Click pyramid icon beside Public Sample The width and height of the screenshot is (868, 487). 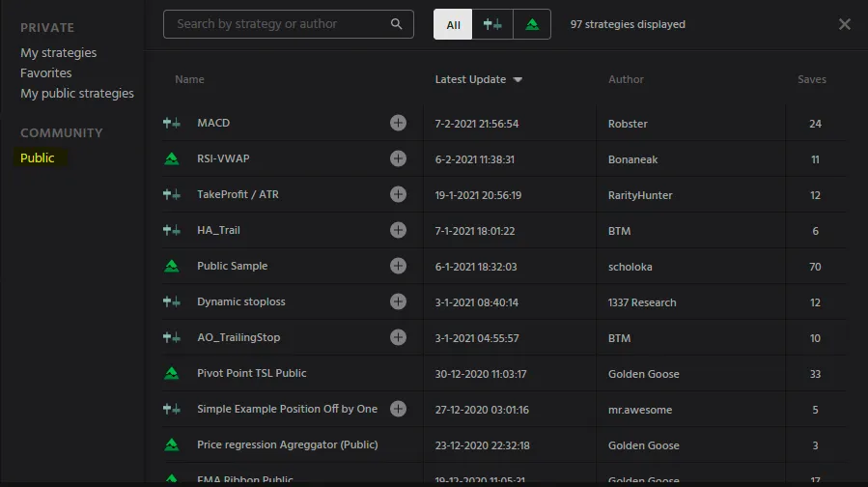pyautogui.click(x=172, y=266)
